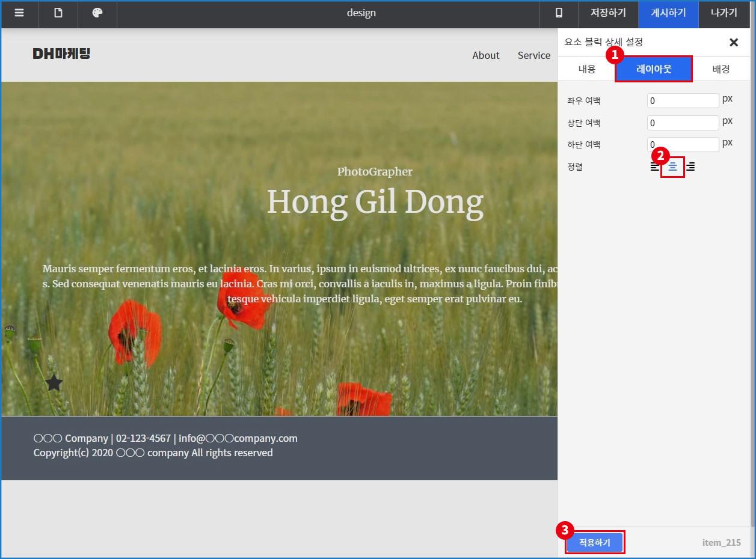Viewport: 756px width, 559px height.
Task: Click the 저장하기 save button
Action: [608, 13]
